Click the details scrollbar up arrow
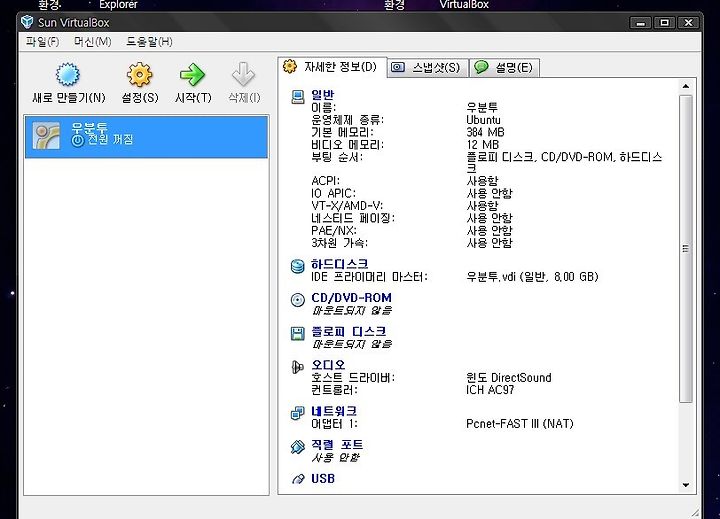Screen dimensions: 720x519 686,86
